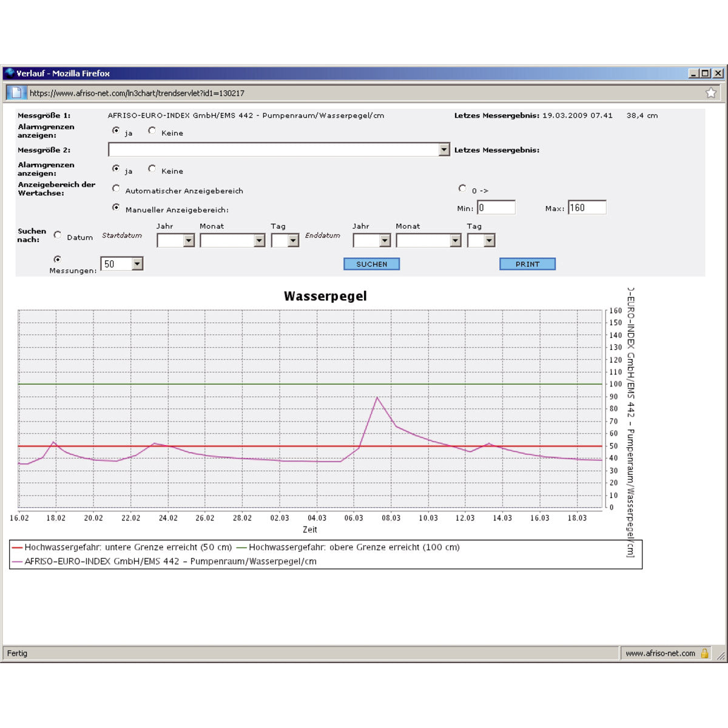Viewport: 728px width, 728px height.
Task: Select 'Keine' for Messgröße 1 Alarmgrenzen
Action: 152,130
